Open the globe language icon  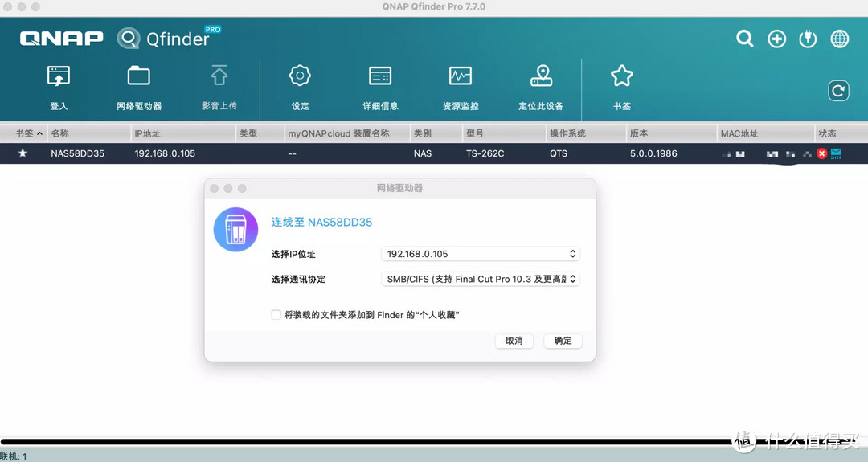click(839, 39)
